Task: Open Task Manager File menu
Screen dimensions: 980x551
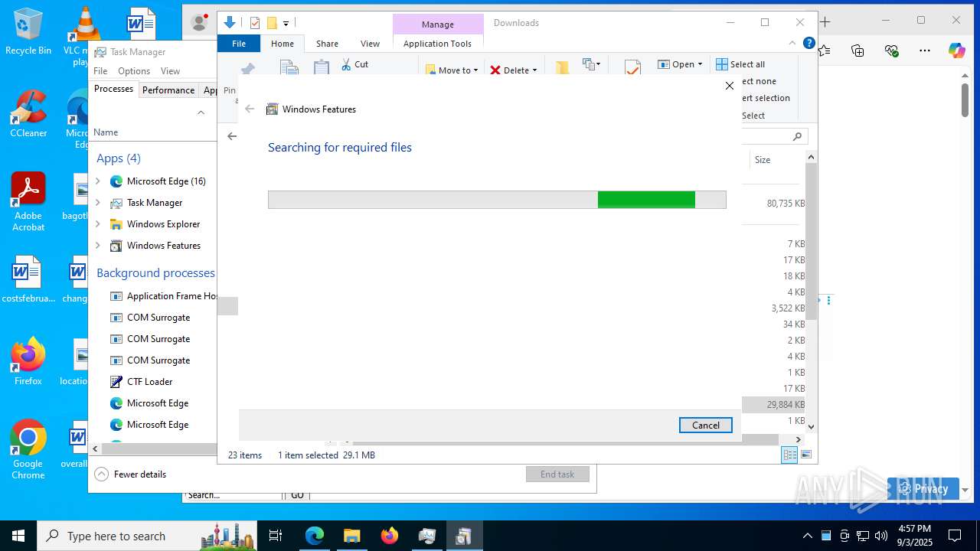Action: click(x=100, y=71)
